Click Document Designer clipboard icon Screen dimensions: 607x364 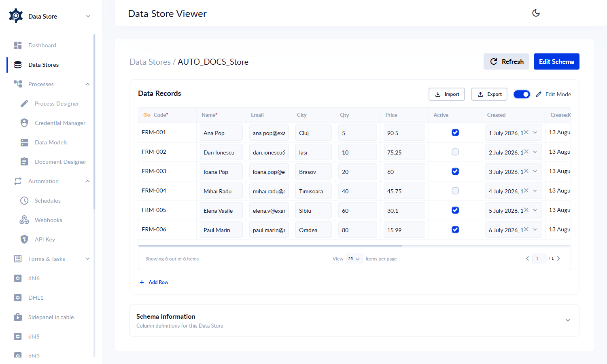tap(24, 161)
